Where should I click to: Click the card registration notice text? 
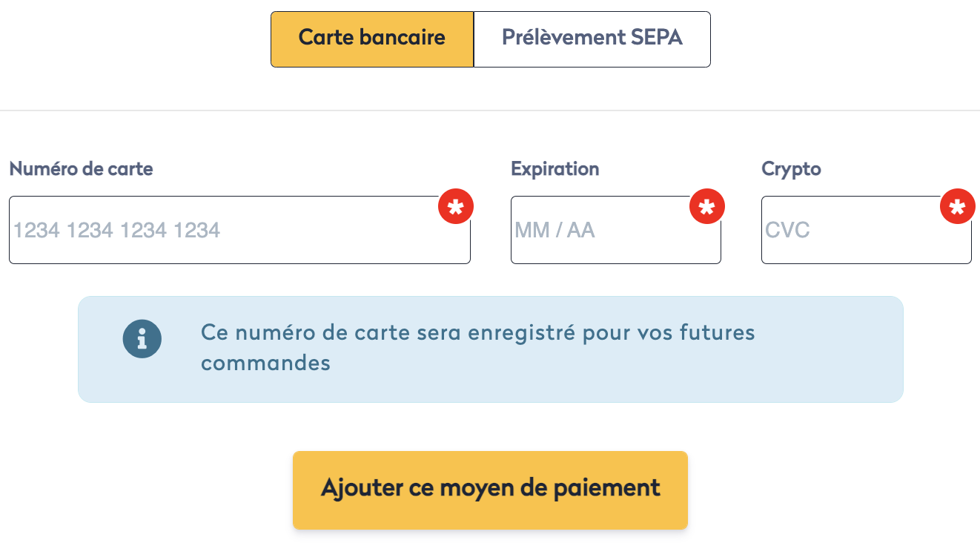click(x=477, y=332)
